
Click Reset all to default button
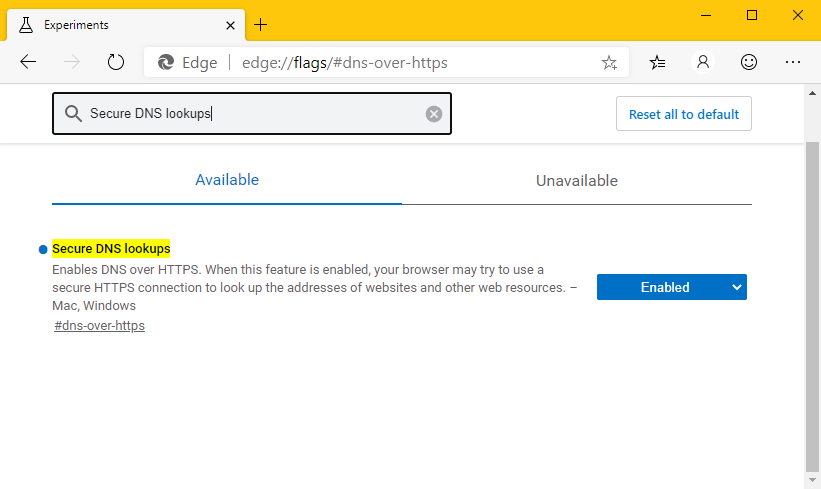[683, 114]
